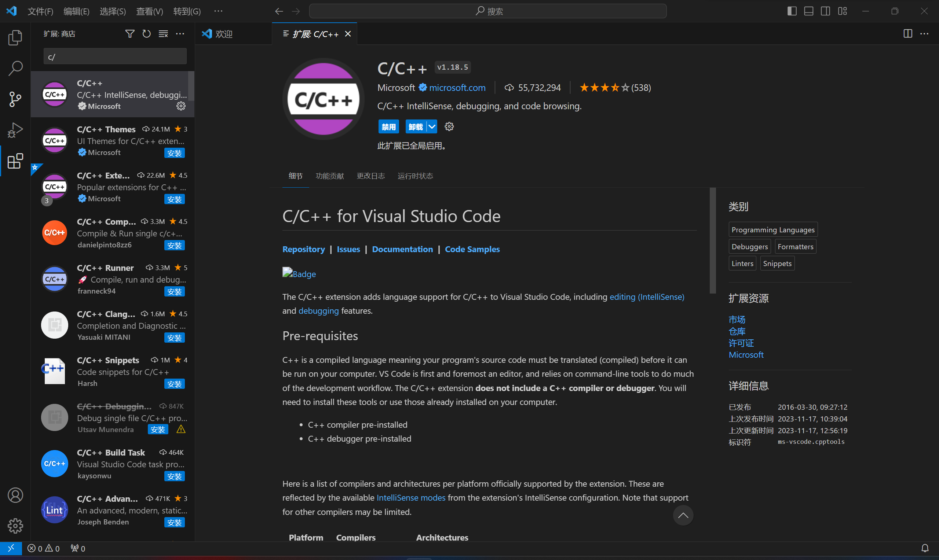Viewport: 939px width, 560px height.
Task: Open notifications bell in status bar
Action: 925,548
